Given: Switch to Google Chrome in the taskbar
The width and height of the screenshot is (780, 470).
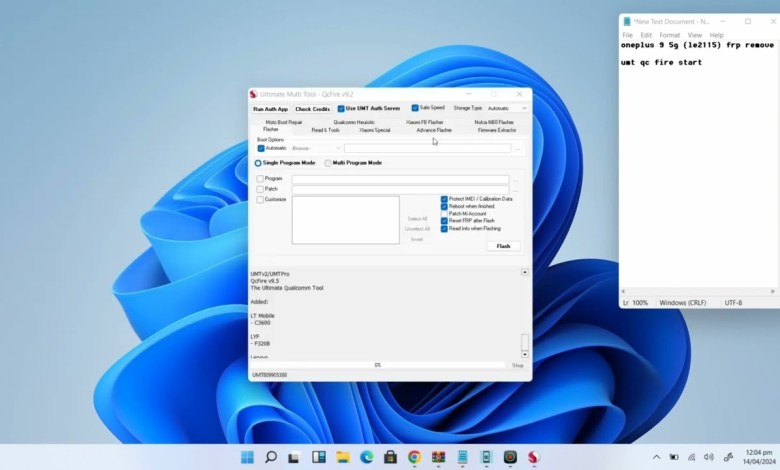Looking at the screenshot, I should [414, 457].
